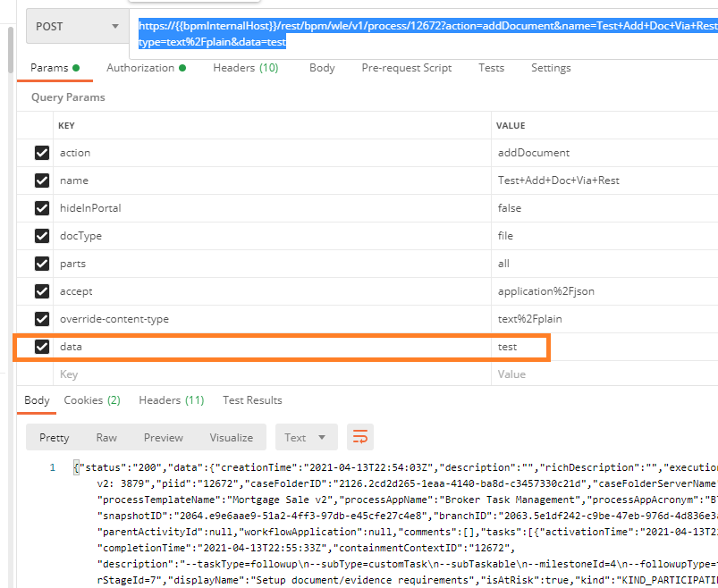
Task: Open the Pre-request Script tab
Action: click(407, 68)
